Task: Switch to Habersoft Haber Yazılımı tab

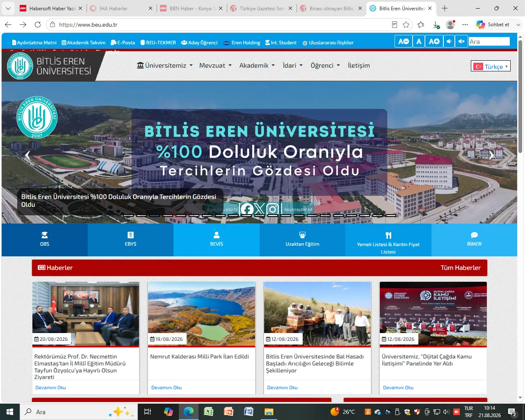Action: click(x=51, y=8)
